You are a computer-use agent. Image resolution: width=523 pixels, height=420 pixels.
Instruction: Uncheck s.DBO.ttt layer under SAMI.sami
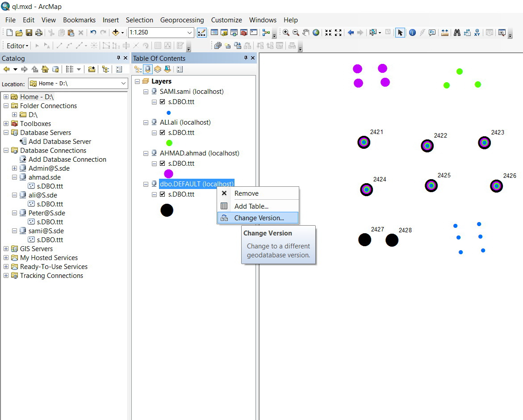click(163, 102)
